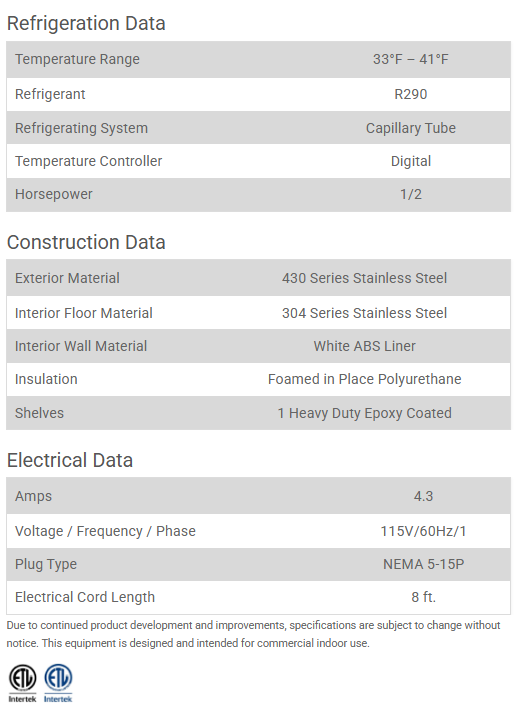The image size is (526, 707).
Task: Select the White ABS Liner value
Action: tap(365, 346)
